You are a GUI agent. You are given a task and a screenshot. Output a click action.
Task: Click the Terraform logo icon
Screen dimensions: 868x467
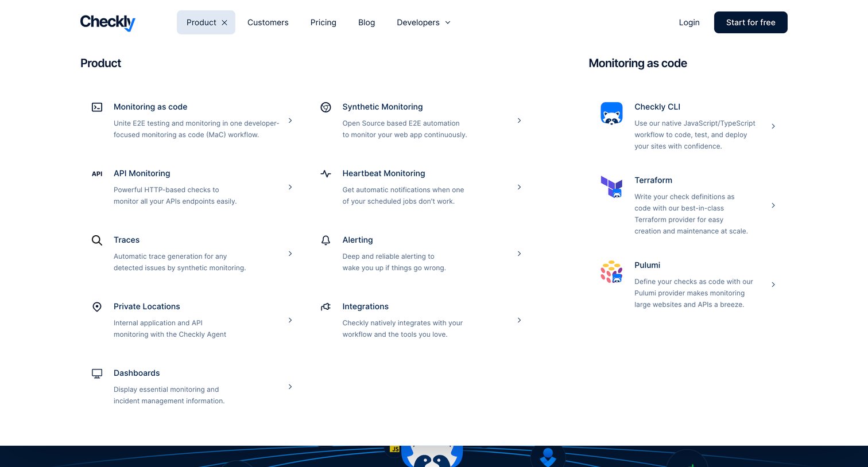611,187
